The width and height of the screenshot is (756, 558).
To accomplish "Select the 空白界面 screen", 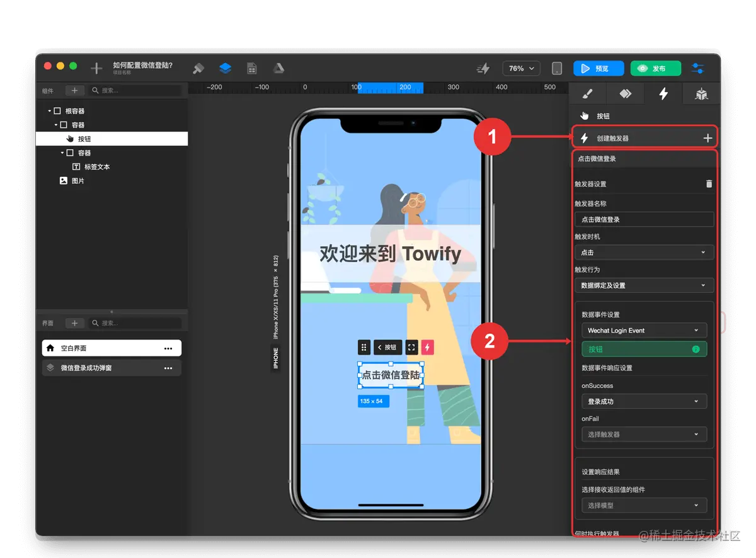I will click(112, 348).
